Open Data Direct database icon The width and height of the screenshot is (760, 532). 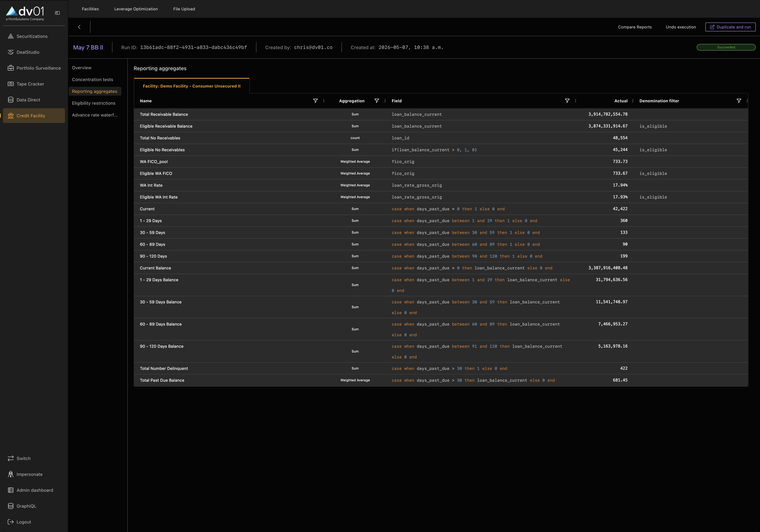coord(11,100)
